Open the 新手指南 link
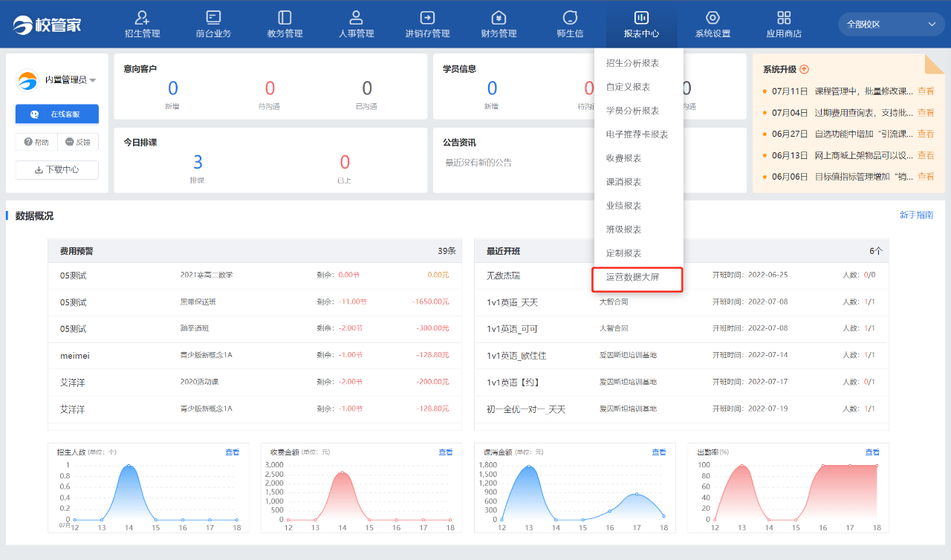 (x=916, y=215)
